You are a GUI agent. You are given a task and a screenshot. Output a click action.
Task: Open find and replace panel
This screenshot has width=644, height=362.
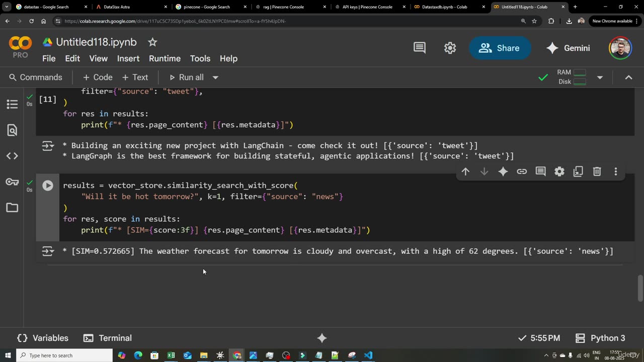12,130
